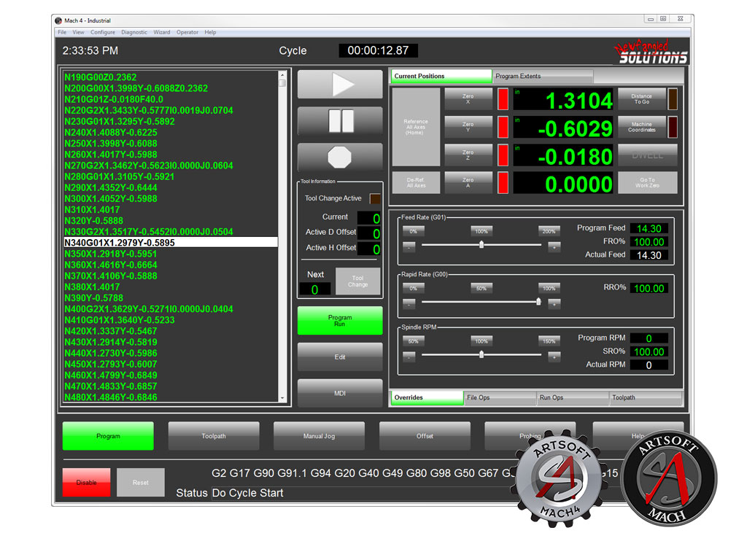747x560 pixels.
Task: Click the Mach 4 title bar icon
Action: (x=59, y=20)
